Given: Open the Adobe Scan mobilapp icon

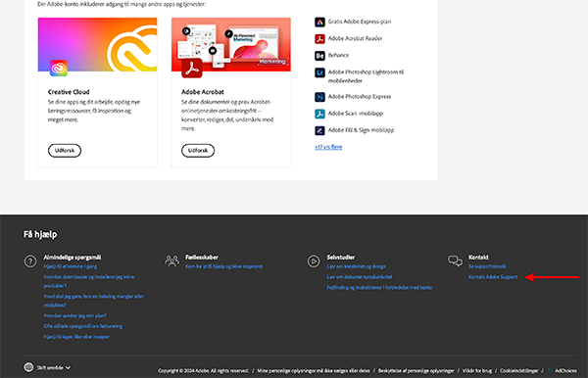Looking at the screenshot, I should tap(319, 114).
